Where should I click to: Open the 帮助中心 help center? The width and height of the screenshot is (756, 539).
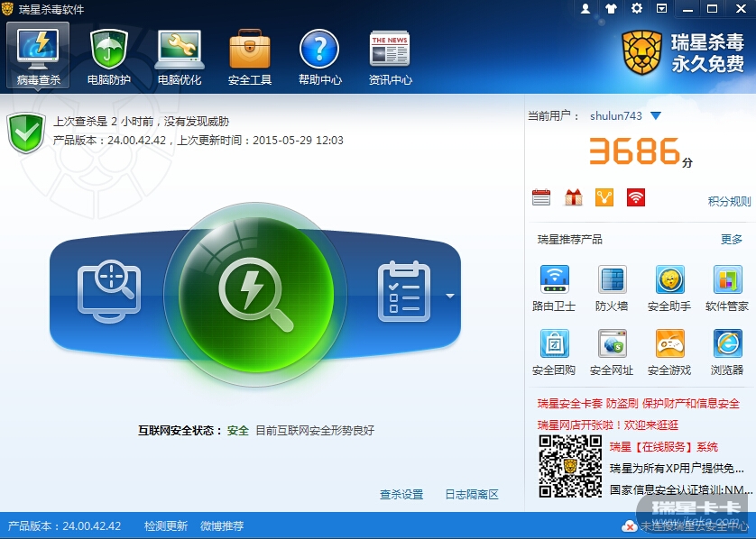319,57
